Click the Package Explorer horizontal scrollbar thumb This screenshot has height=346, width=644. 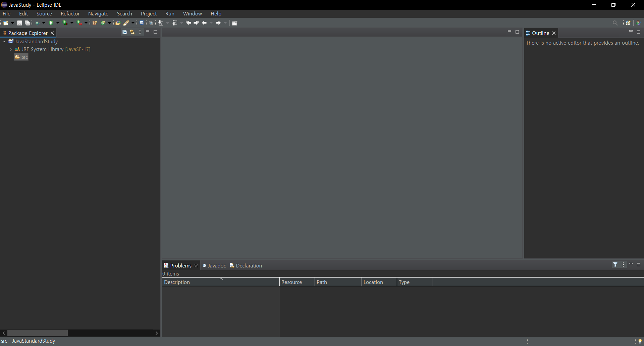pyautogui.click(x=38, y=333)
